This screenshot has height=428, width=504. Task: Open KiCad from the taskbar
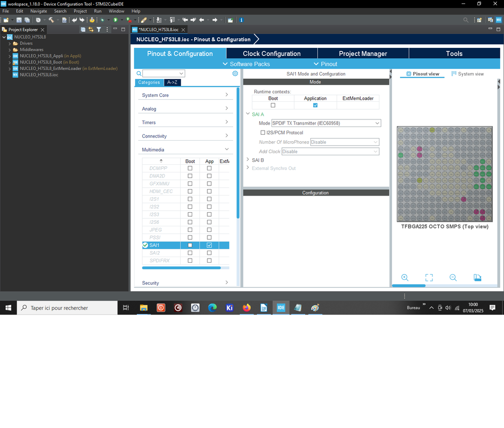[x=230, y=308]
